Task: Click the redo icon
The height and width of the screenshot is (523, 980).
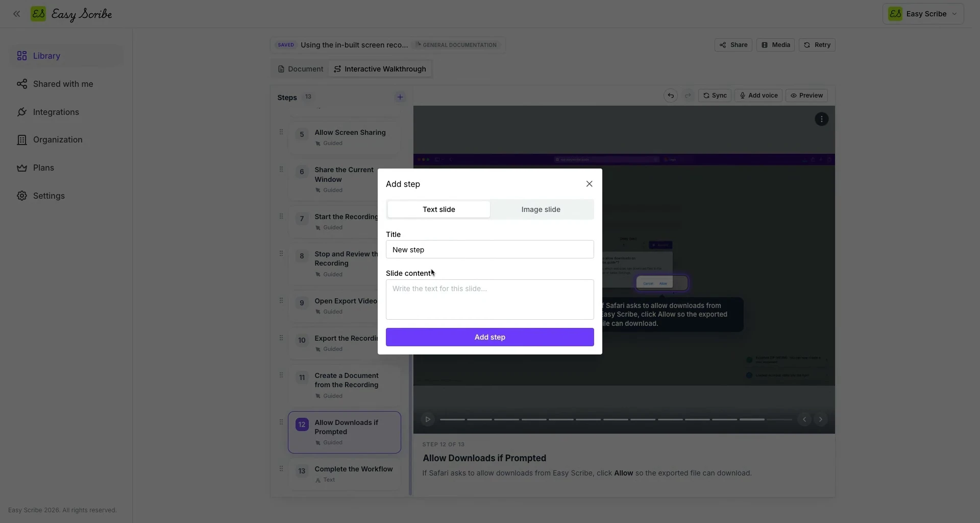Action: 688,96
